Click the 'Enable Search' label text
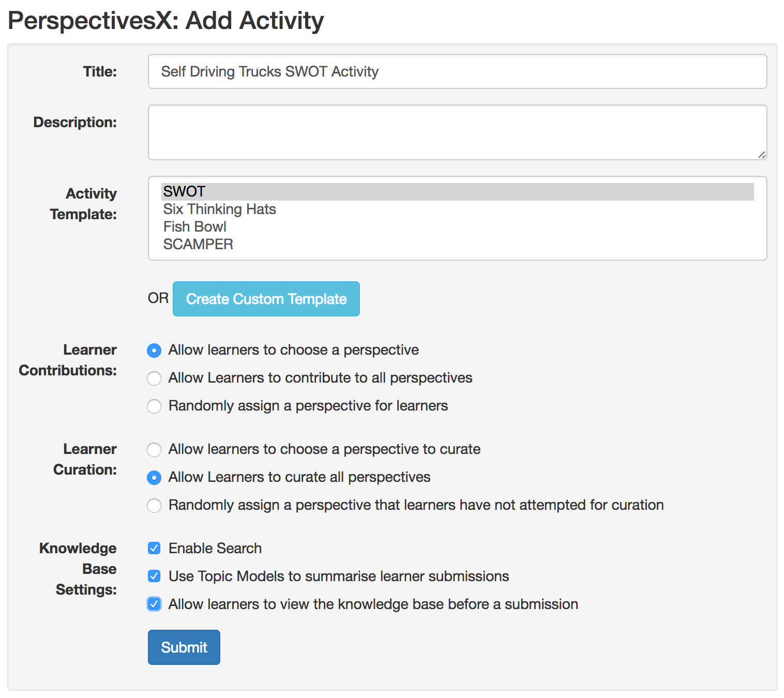 click(215, 549)
